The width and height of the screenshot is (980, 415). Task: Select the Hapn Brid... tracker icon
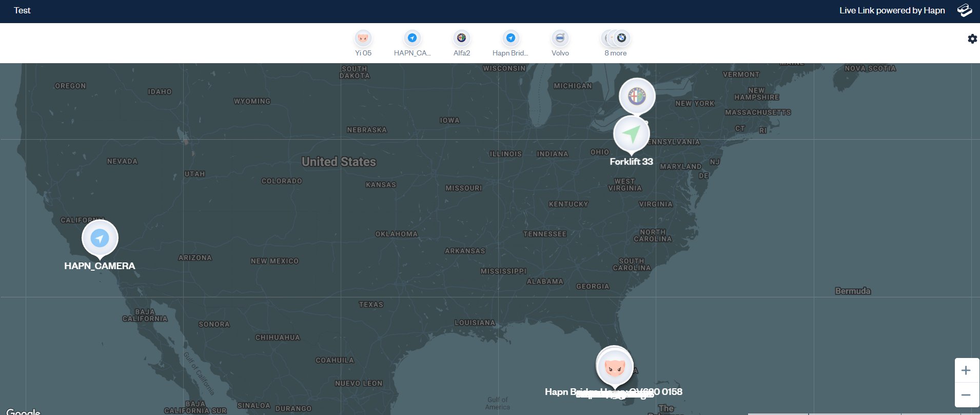click(511, 38)
